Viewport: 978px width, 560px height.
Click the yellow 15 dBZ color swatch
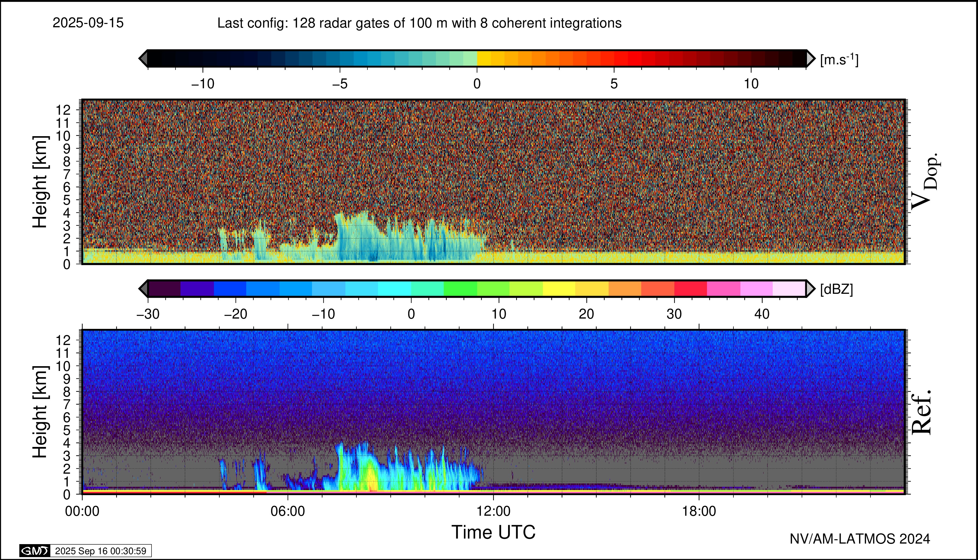coord(559,288)
